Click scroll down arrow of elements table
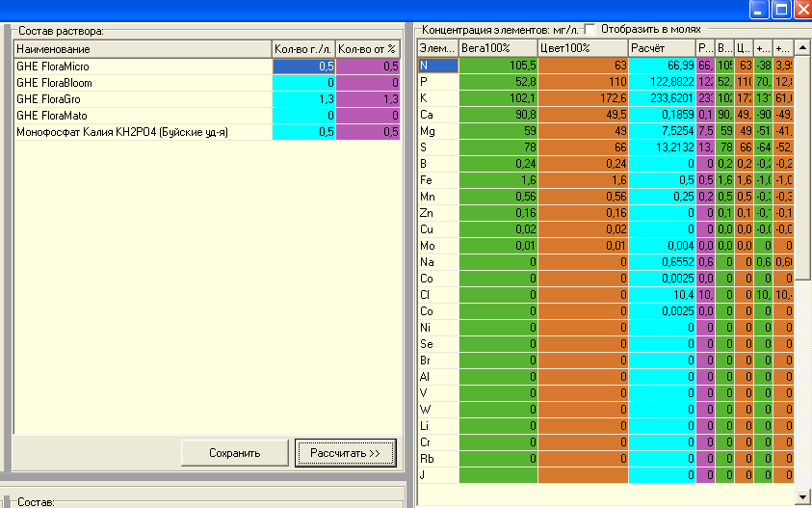812x508 pixels. (x=802, y=496)
